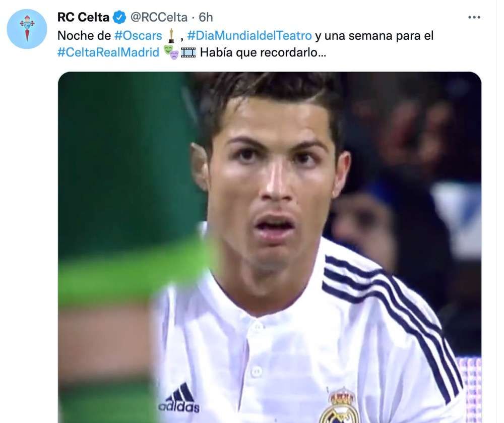Open the #Oscars hashtag
504x423 pixels.
point(138,36)
